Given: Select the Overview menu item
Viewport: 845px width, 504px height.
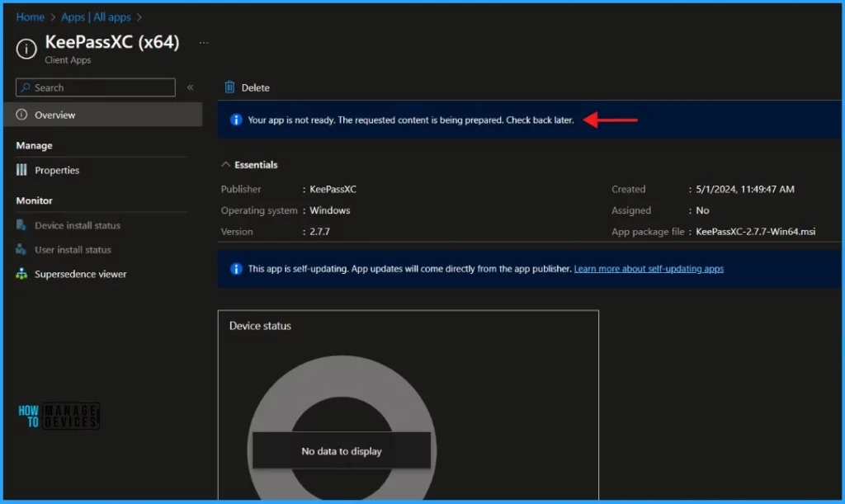Looking at the screenshot, I should (x=103, y=115).
